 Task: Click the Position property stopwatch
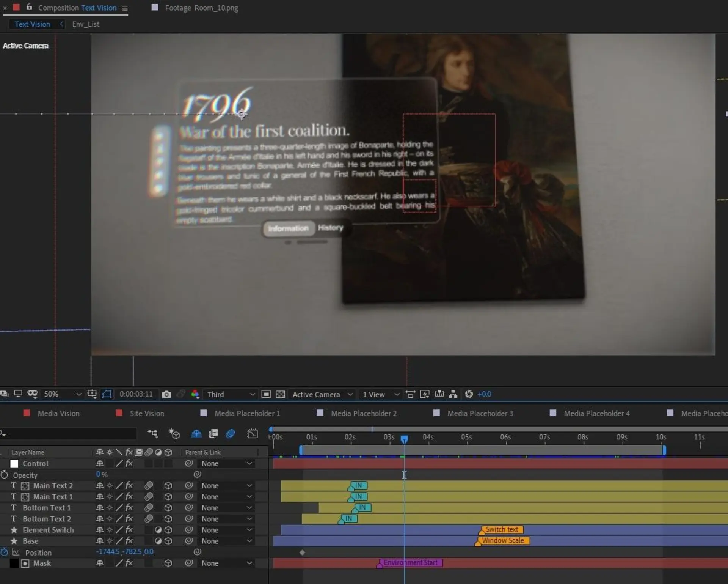(4, 552)
